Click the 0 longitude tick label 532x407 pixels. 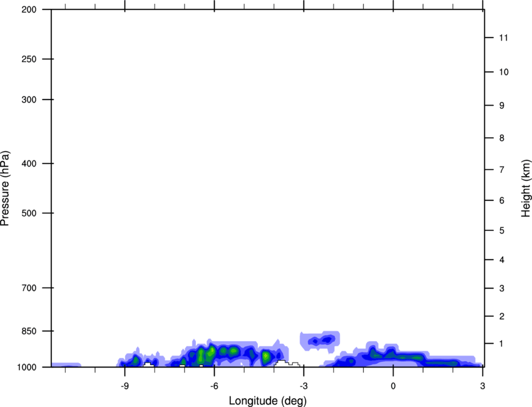coord(393,386)
